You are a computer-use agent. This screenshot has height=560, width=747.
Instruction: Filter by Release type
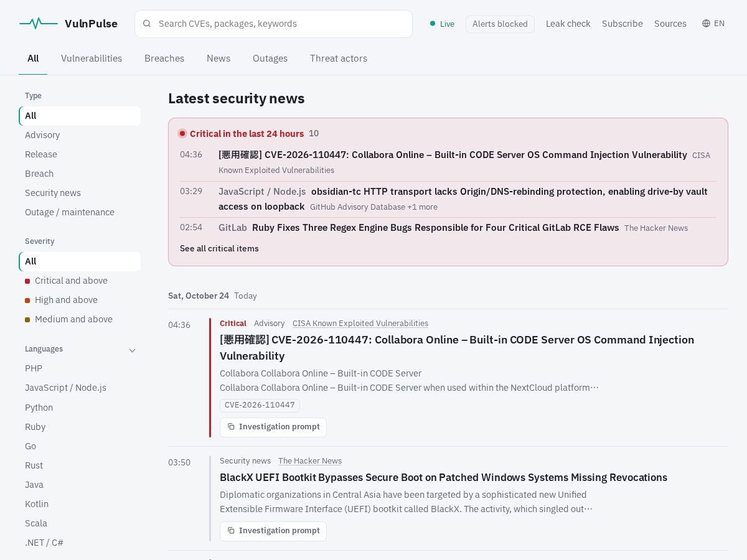(80, 154)
